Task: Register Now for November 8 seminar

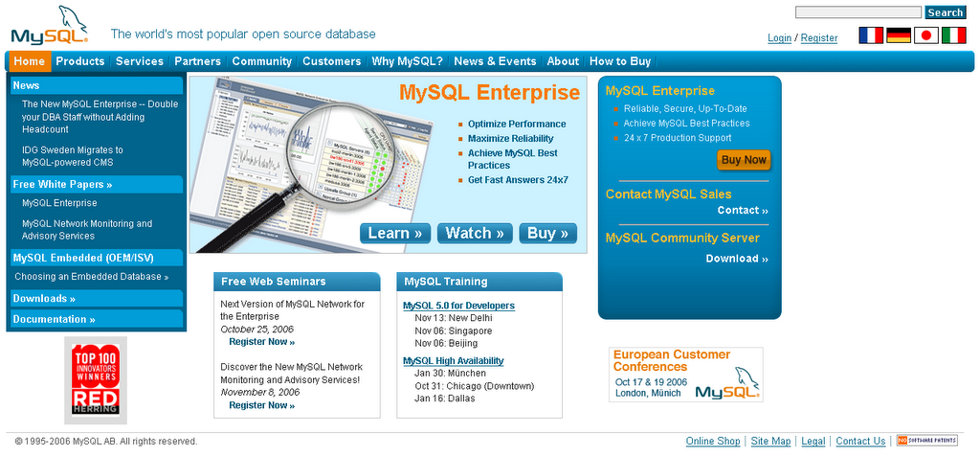Action: (x=262, y=405)
